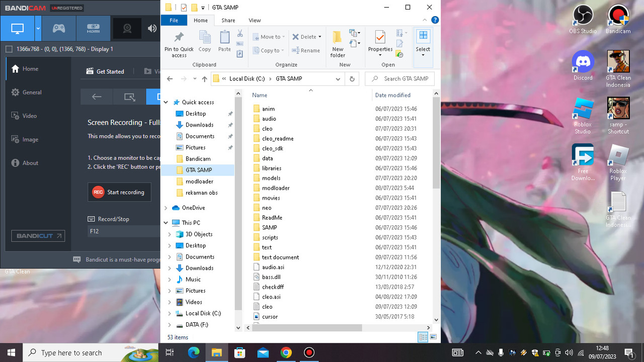Click Copy in the Clipboard group
The image size is (644, 362).
click(x=205, y=41)
